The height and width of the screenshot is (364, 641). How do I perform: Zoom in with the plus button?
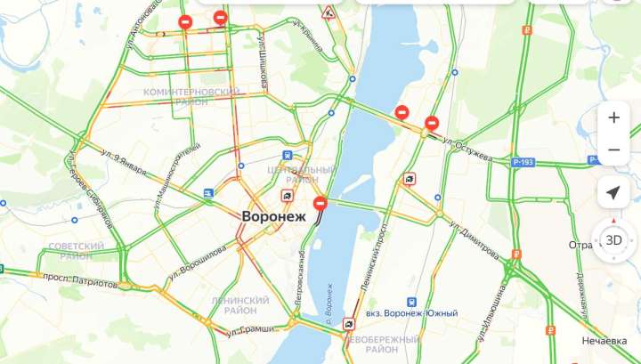(613, 117)
